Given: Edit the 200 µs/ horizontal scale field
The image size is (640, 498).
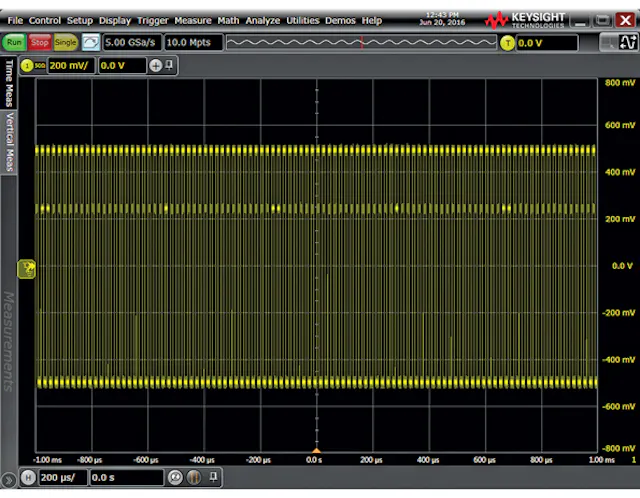Looking at the screenshot, I should pyautogui.click(x=63, y=477).
